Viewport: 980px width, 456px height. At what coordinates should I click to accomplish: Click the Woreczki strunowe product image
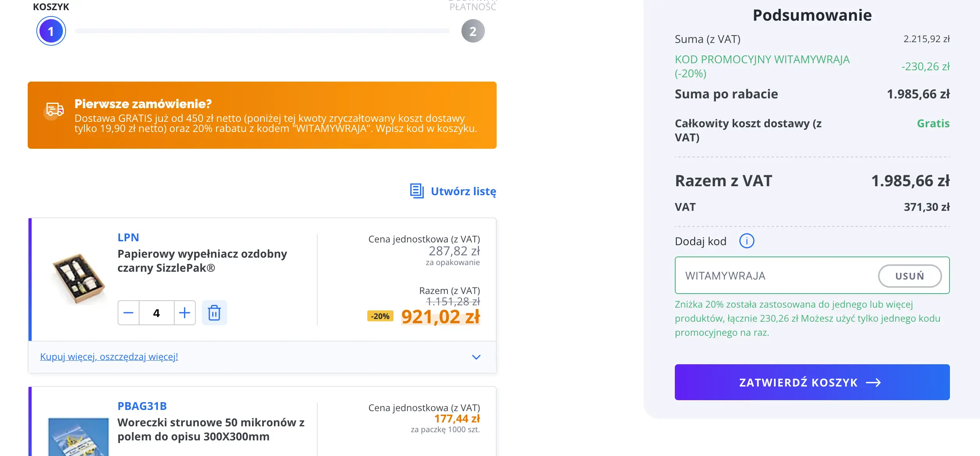[x=79, y=436]
